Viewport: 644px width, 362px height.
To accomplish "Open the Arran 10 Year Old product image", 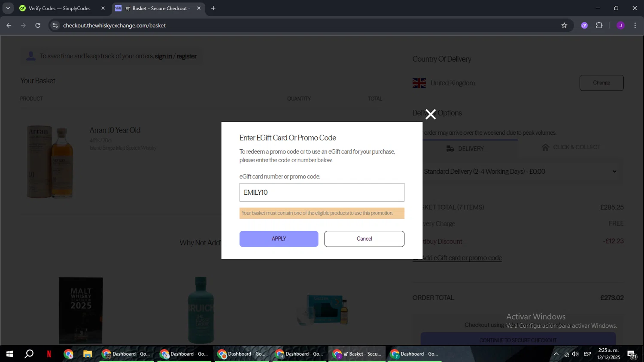I will [50, 162].
